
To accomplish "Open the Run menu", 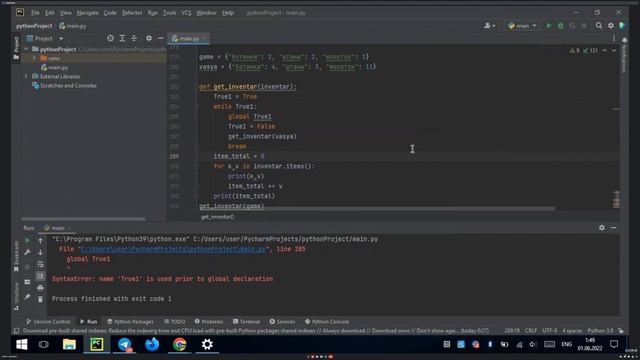I will [153, 13].
